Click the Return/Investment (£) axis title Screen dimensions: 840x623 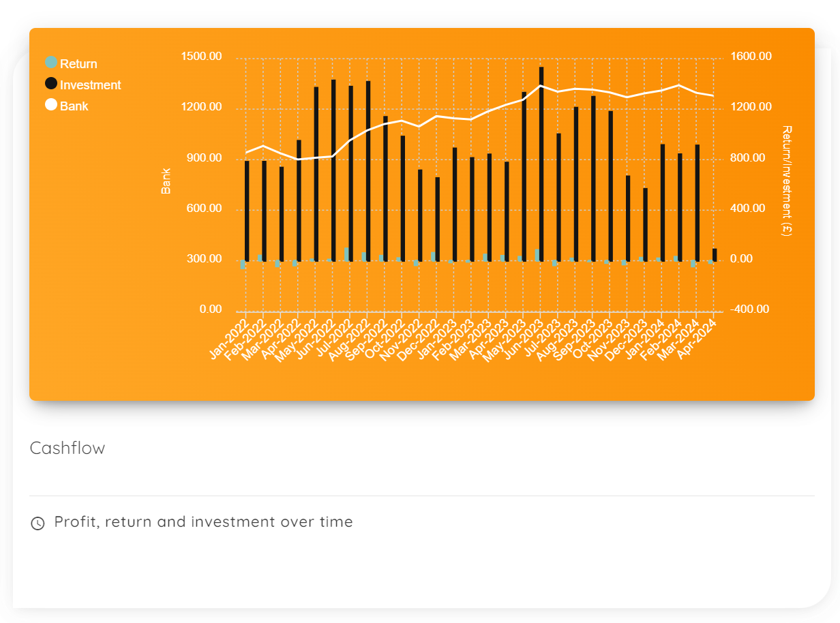(787, 181)
